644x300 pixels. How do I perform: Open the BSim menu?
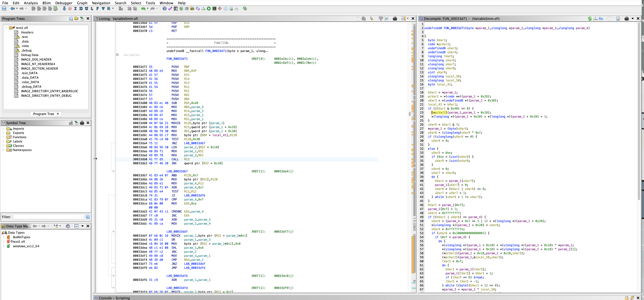pyautogui.click(x=47, y=3)
